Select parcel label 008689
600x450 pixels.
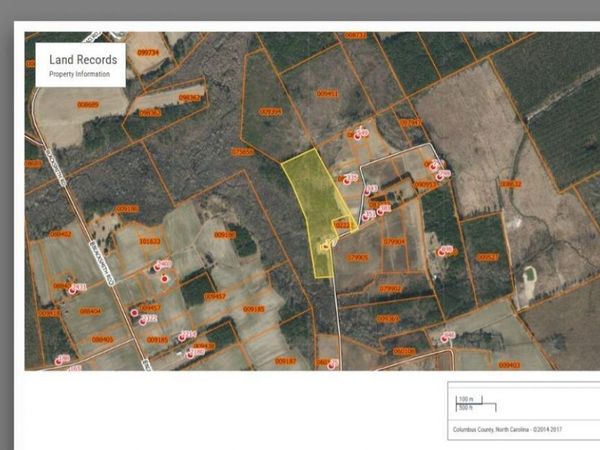88,104
